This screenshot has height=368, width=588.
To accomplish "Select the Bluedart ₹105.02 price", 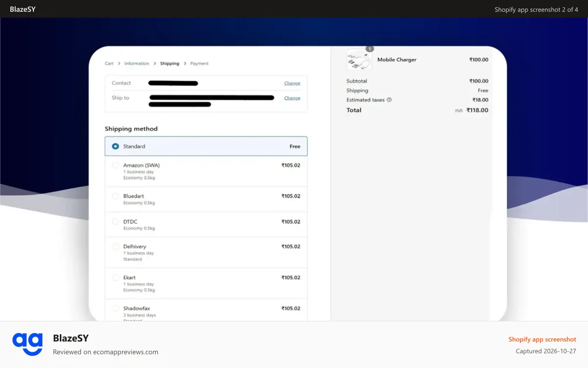I will 291,196.
